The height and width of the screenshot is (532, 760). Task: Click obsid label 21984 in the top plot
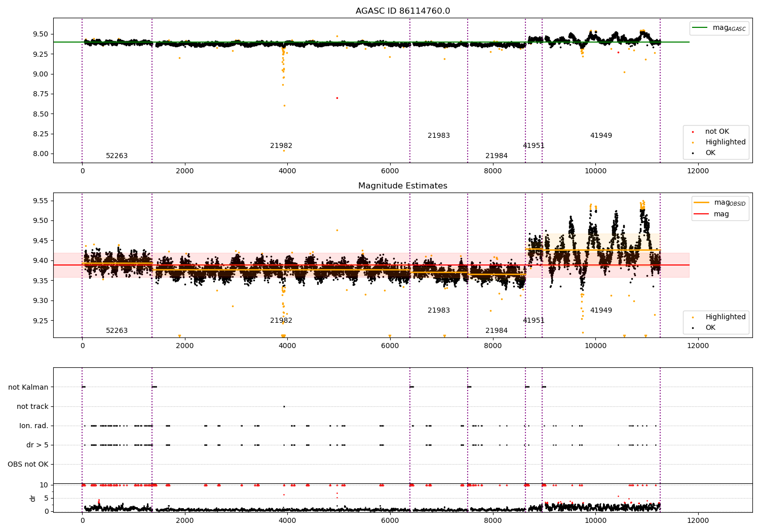tap(497, 156)
